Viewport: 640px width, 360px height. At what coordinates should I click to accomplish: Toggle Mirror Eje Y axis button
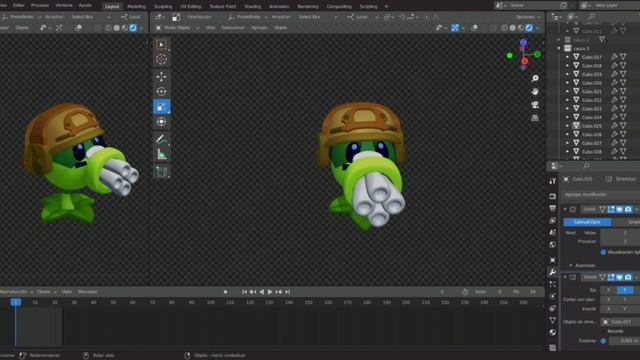tap(625, 290)
